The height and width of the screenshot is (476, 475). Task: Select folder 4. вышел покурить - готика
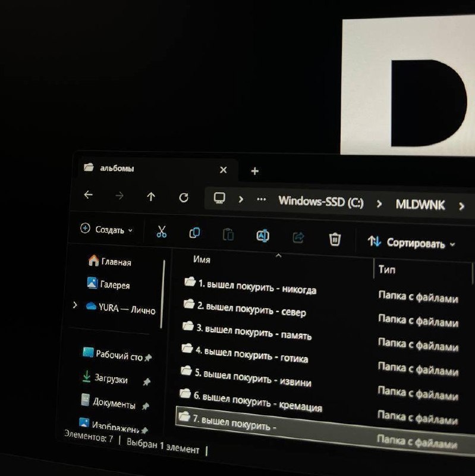point(245,353)
